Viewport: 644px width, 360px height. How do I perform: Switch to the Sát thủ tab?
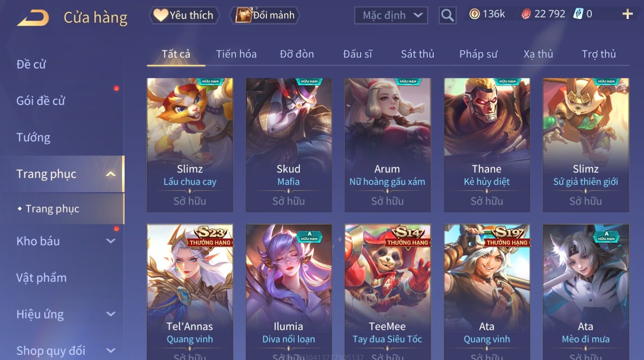click(x=417, y=54)
